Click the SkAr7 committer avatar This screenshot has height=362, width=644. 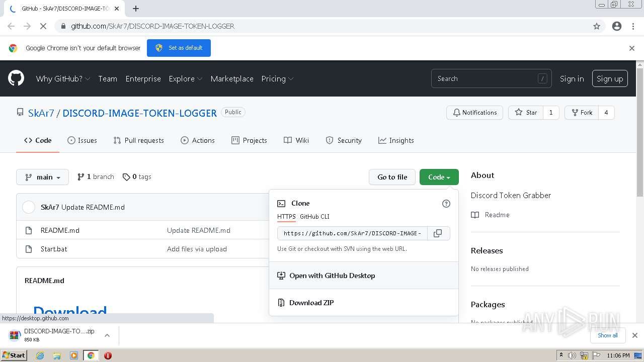[29, 207]
